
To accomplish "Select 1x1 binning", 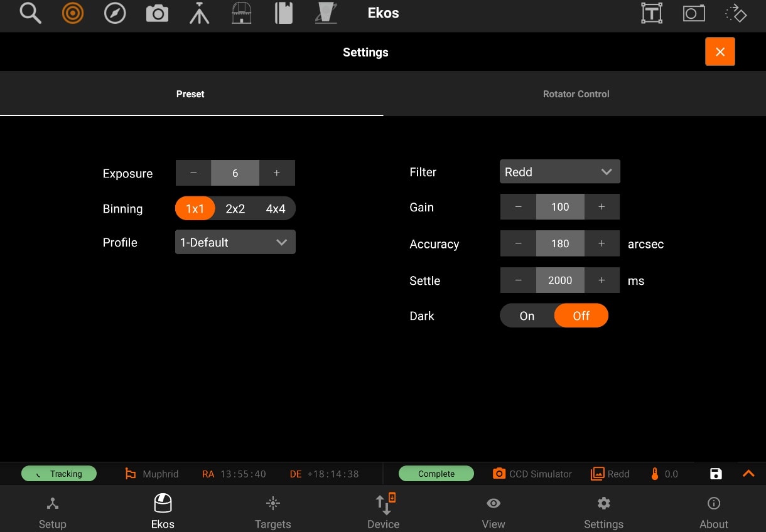I will 195,209.
